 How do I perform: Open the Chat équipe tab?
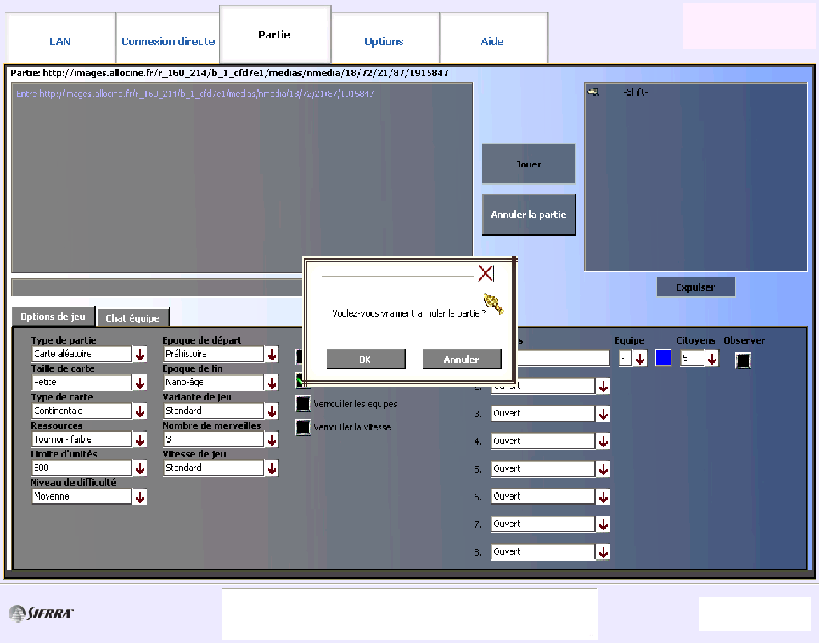133,318
